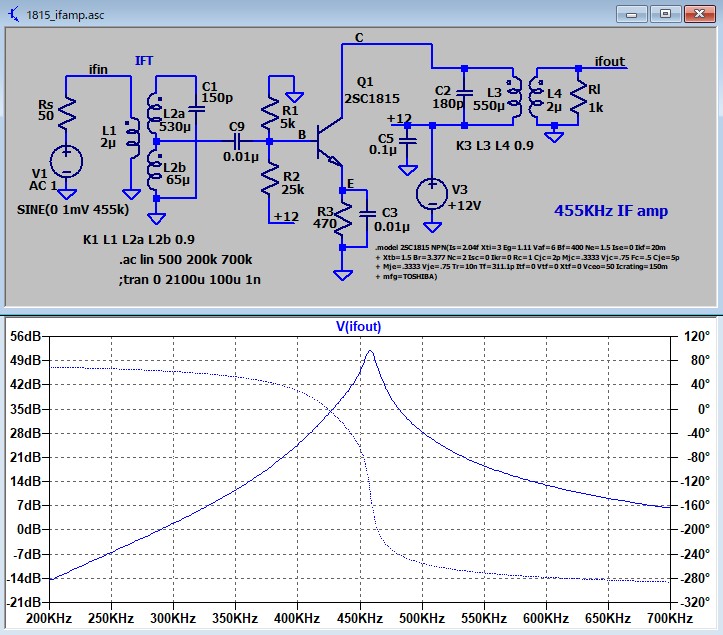
Task: Click the ground symbol under V1
Action: (x=66, y=194)
